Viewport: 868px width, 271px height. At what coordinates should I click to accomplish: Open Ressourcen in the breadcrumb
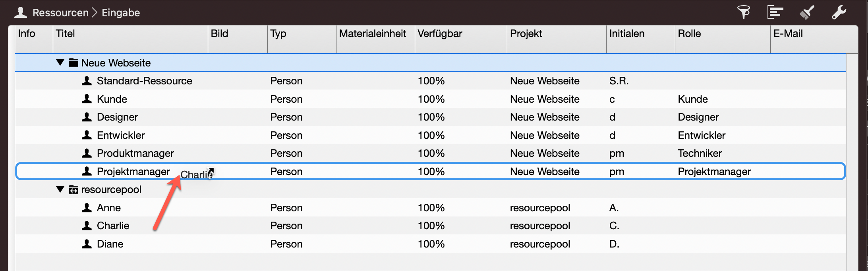point(60,13)
